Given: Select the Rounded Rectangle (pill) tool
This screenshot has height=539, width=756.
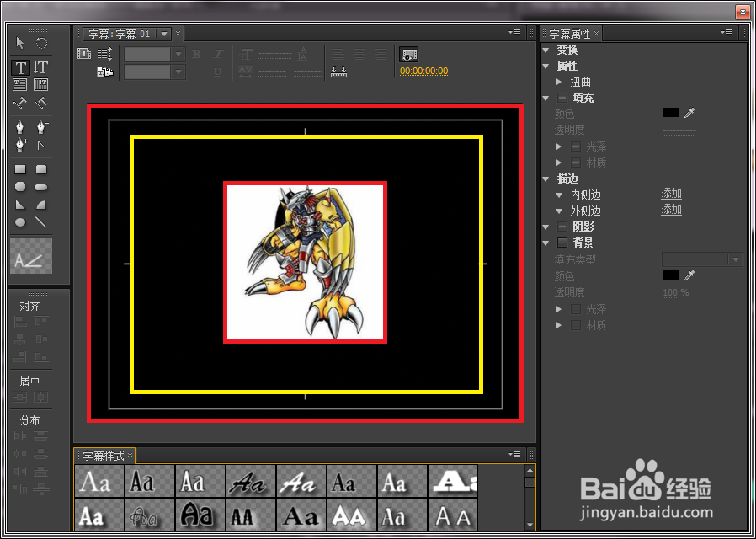Looking at the screenshot, I should click(41, 187).
